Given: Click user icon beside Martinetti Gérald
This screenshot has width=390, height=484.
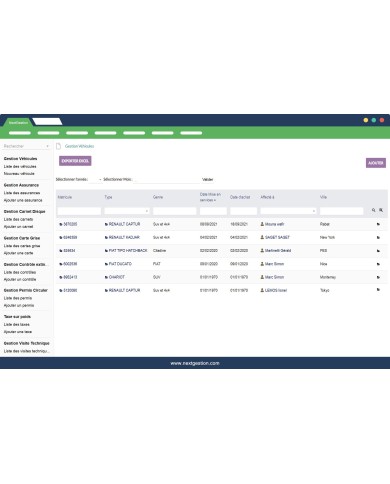Looking at the screenshot, I should pyautogui.click(x=262, y=250).
